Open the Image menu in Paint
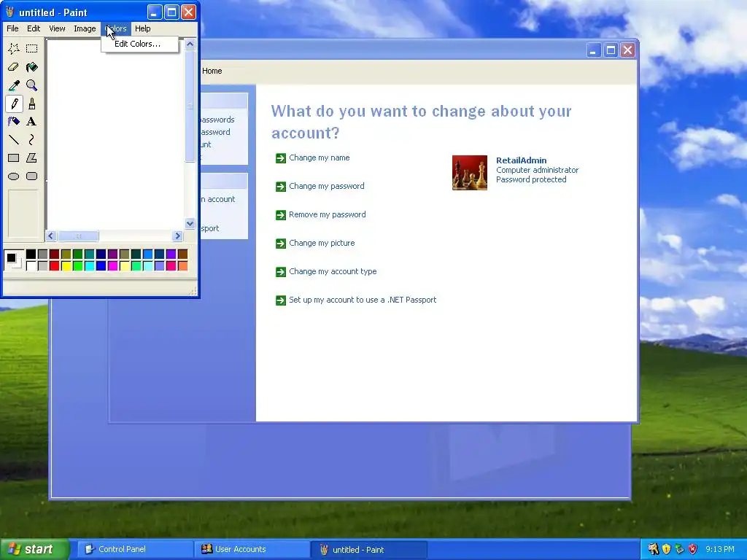747x560 pixels. pos(85,28)
